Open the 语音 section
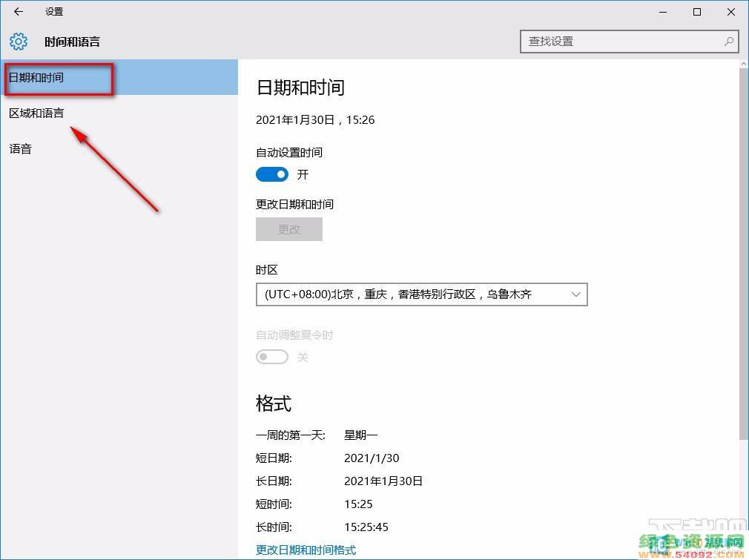The height and width of the screenshot is (560, 749). pos(119,149)
